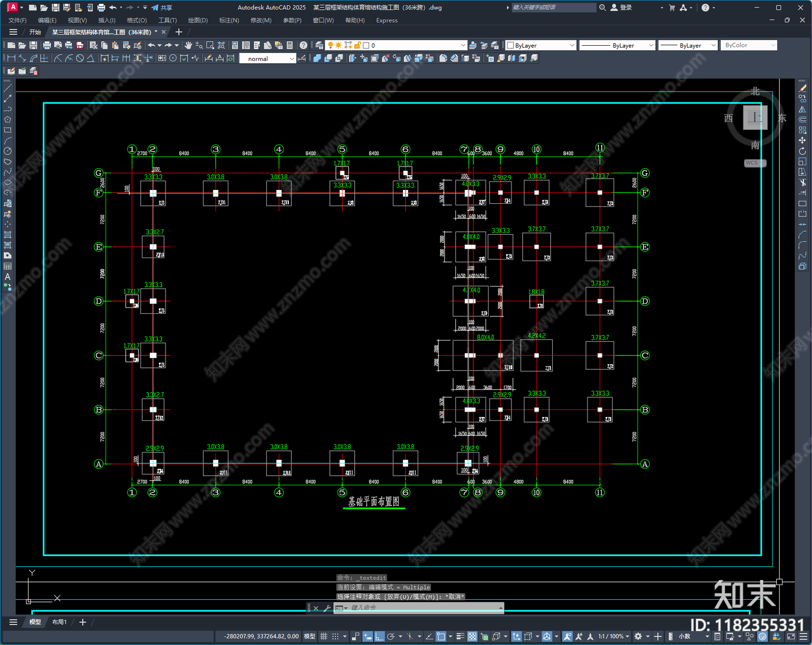Toggle Polar Tracking in status bar
The image size is (812, 645).
tap(391, 636)
